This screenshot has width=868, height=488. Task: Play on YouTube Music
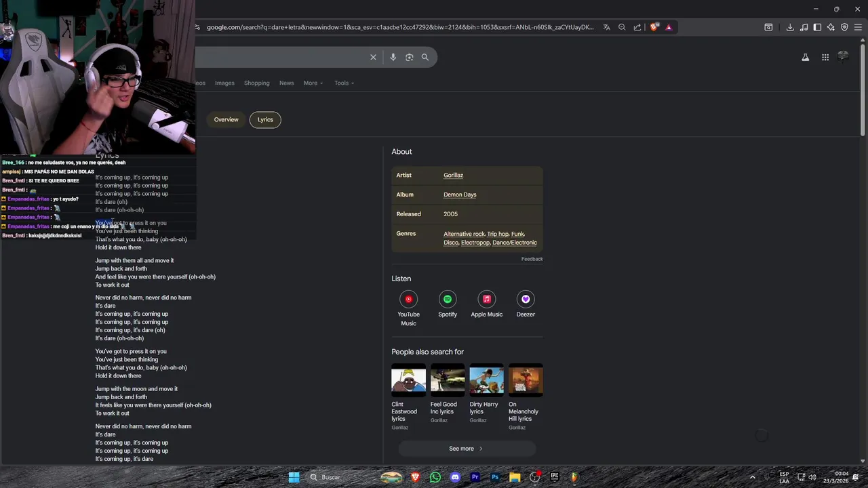(x=408, y=299)
